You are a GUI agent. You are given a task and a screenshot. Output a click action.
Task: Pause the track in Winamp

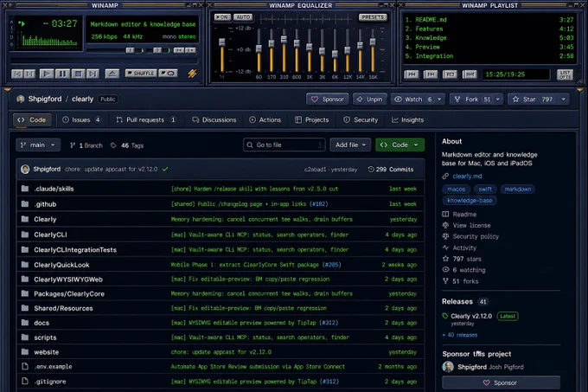[x=62, y=74]
